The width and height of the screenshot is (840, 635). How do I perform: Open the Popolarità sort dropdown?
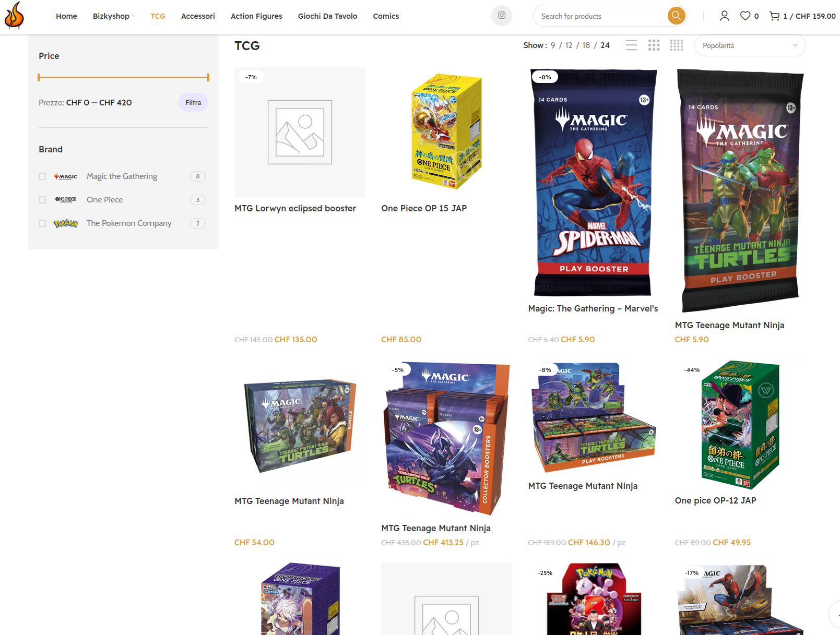pos(750,45)
